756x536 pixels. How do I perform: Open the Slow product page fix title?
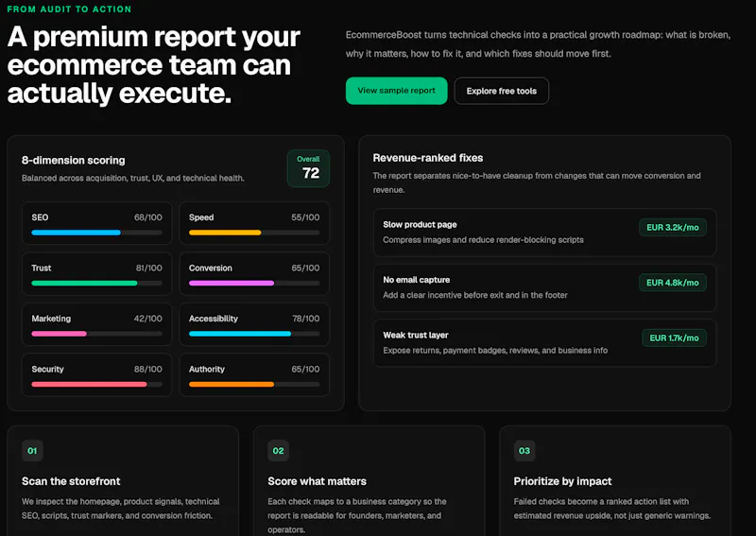[x=420, y=225]
